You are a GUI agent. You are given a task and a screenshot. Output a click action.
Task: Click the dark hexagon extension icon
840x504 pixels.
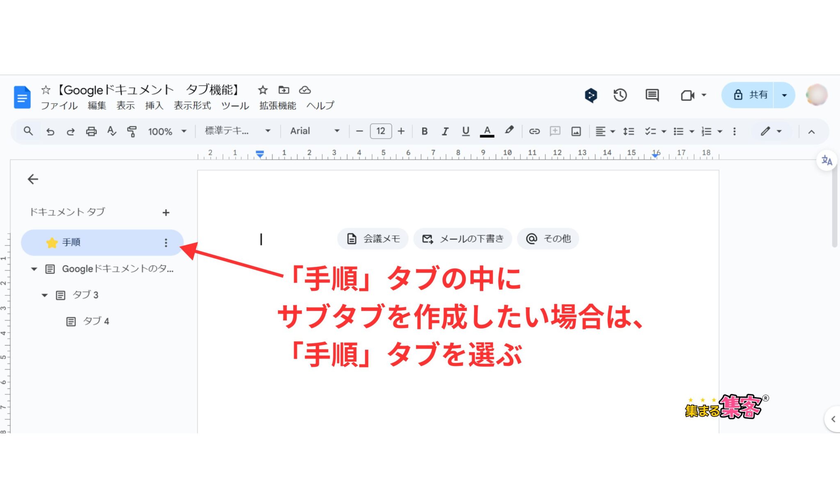591,96
